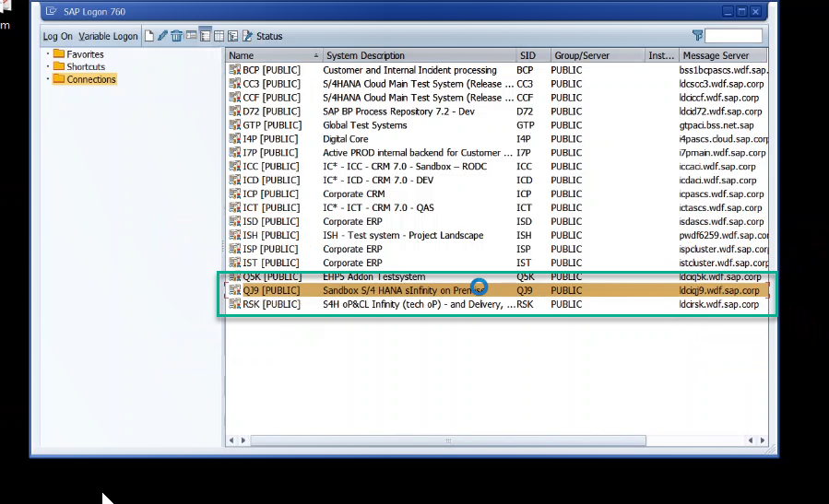Click 'Digital Core' description
Image resolution: width=829 pixels, height=504 pixels.
tap(345, 138)
